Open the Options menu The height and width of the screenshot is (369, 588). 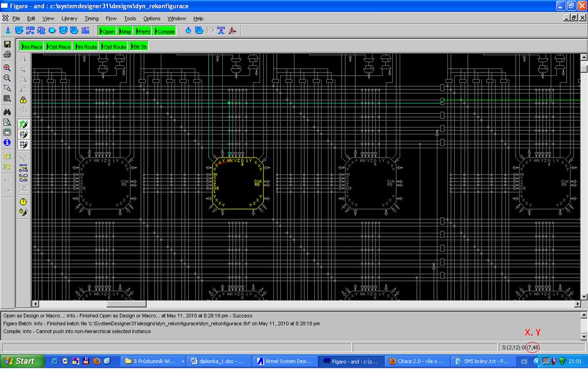pyautogui.click(x=152, y=18)
